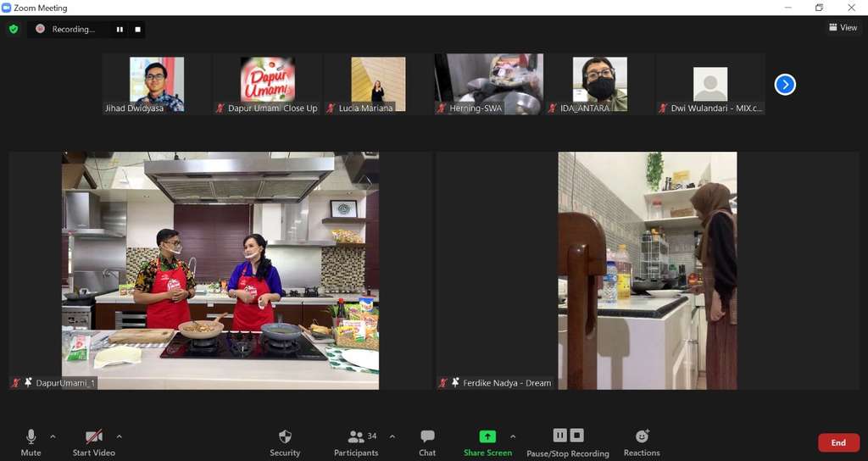Screen dimensions: 868x461
Task: Open the Participants panel
Action: coord(356,442)
